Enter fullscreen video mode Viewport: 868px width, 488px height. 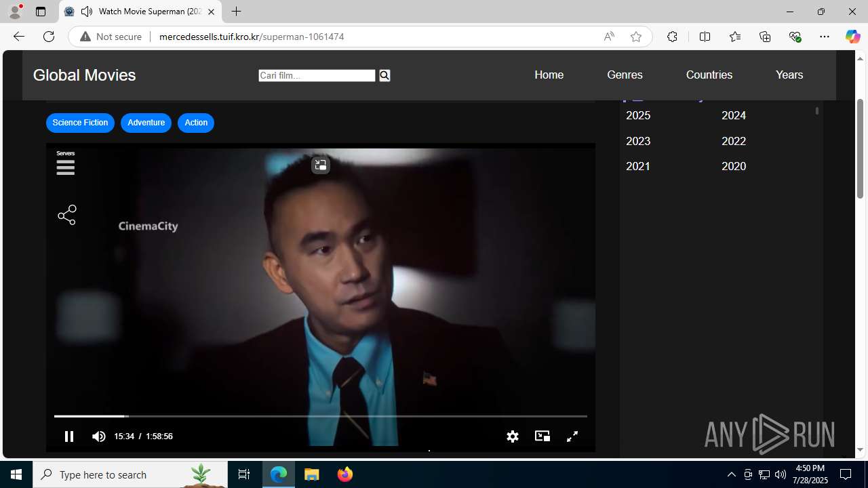pyautogui.click(x=572, y=436)
